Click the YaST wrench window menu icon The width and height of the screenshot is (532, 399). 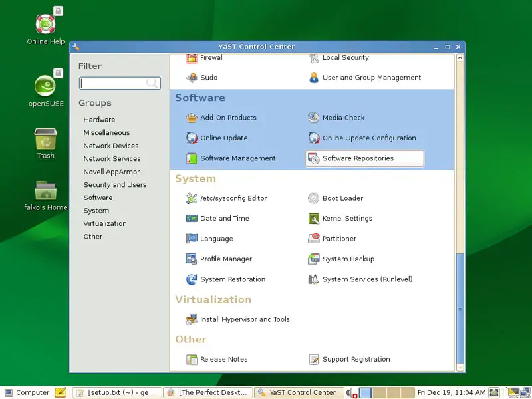(x=76, y=47)
